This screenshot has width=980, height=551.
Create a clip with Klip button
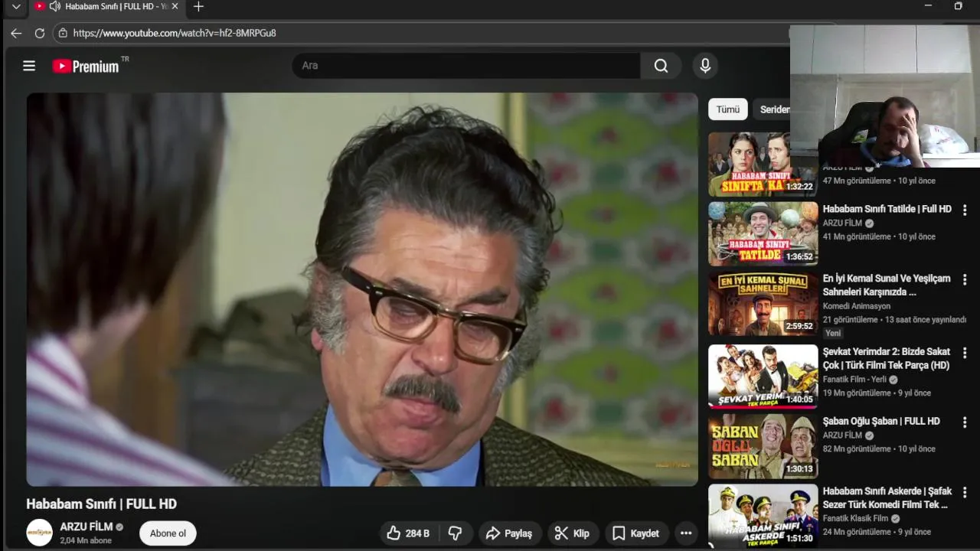(573, 533)
